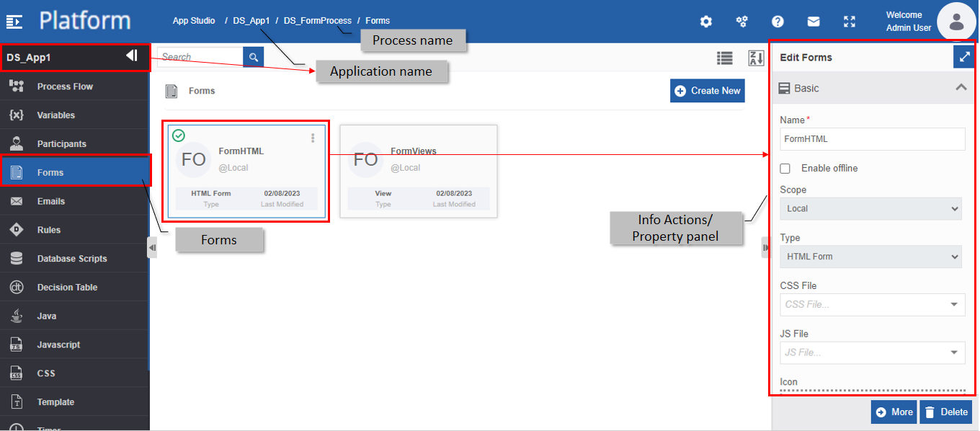The image size is (980, 431).
Task: Select the FormViews form card
Action: pyautogui.click(x=419, y=172)
